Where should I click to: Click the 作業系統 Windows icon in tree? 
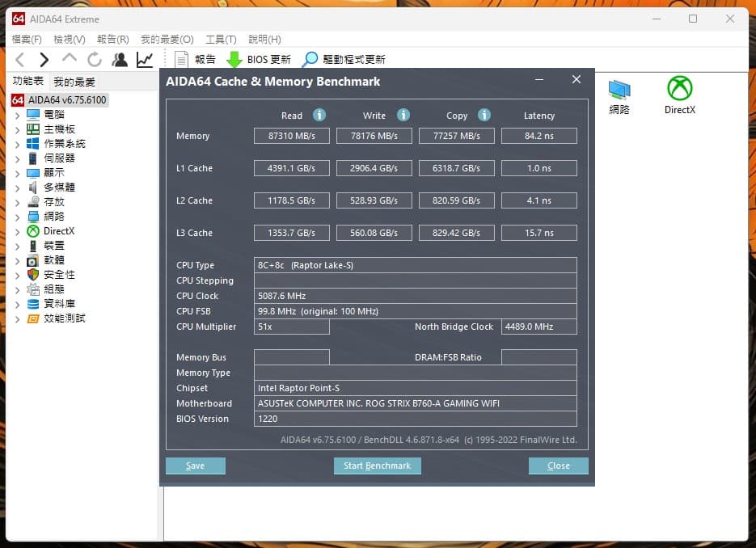[33, 143]
